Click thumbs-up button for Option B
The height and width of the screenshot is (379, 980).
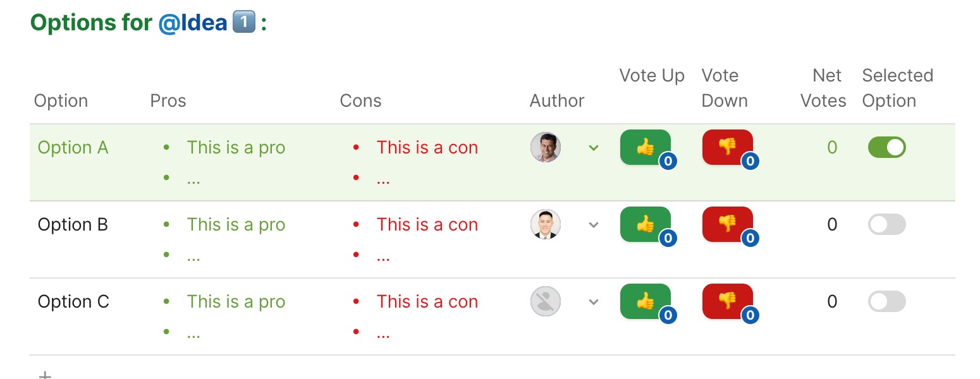(x=645, y=224)
